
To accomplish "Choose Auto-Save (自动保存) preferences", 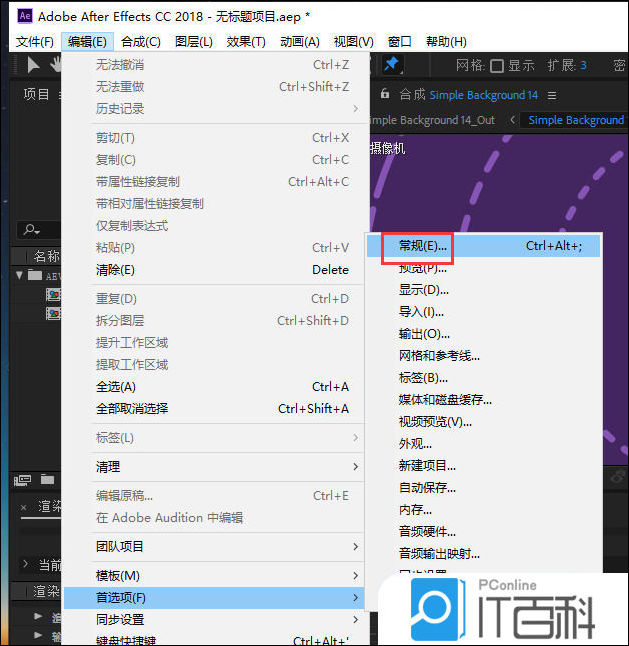I will coord(483,488).
